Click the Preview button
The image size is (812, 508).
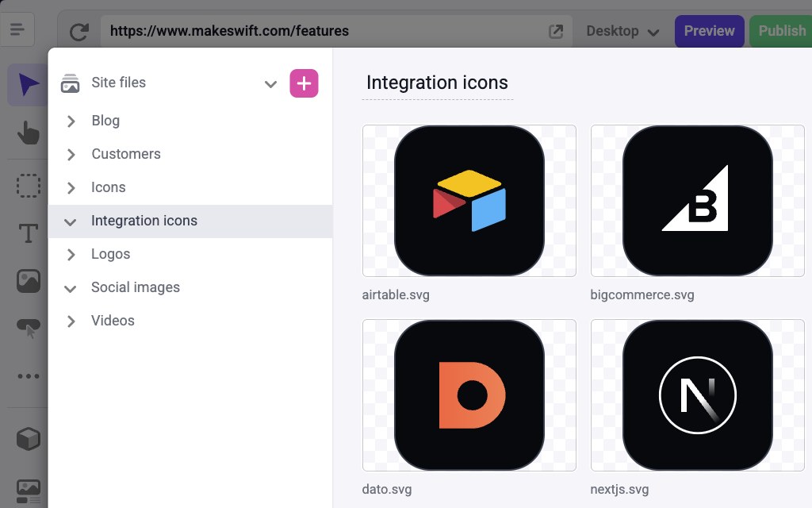click(x=709, y=31)
